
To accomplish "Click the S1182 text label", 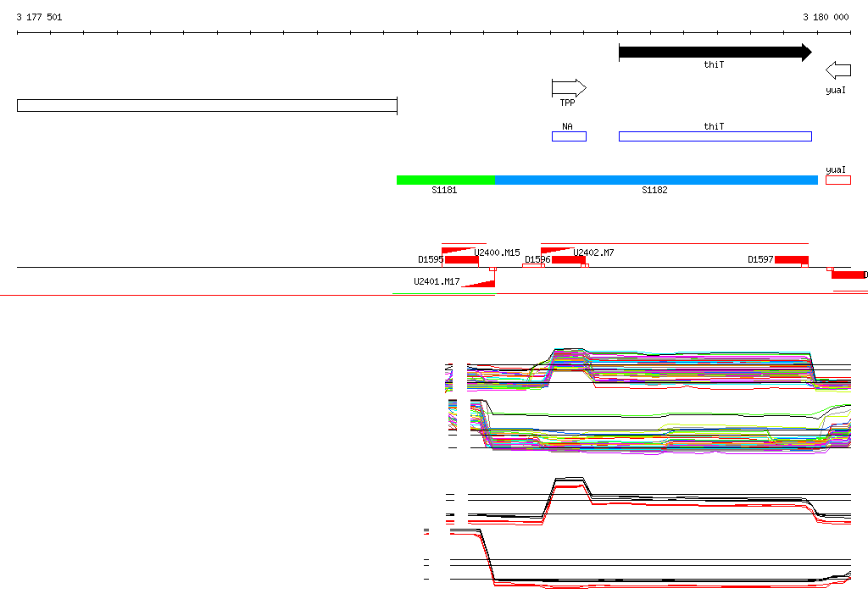I will 654,191.
